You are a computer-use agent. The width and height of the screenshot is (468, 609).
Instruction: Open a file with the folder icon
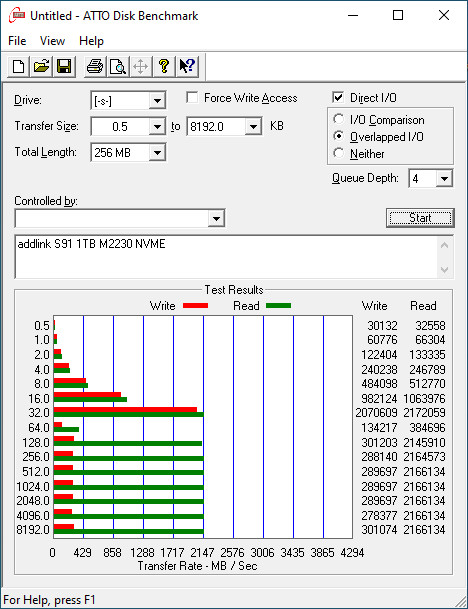click(x=42, y=66)
